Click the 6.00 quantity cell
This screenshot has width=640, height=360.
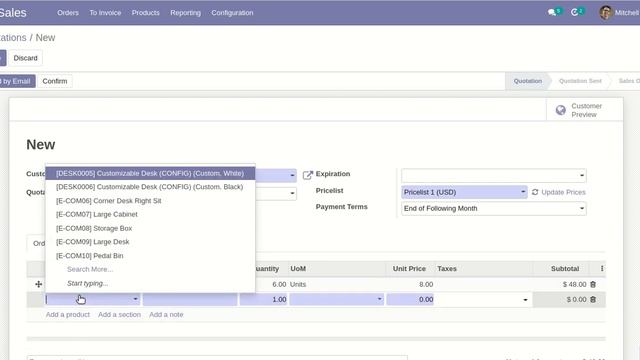[x=279, y=284]
